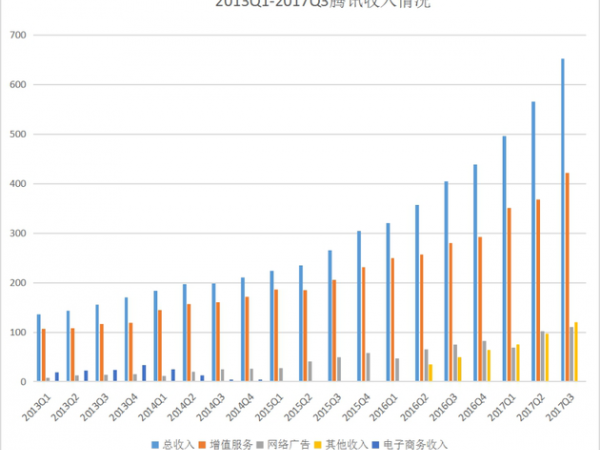Viewport: 600px width, 450px height.
Task: Select the 2014Q3 x-axis label
Action: (212, 407)
